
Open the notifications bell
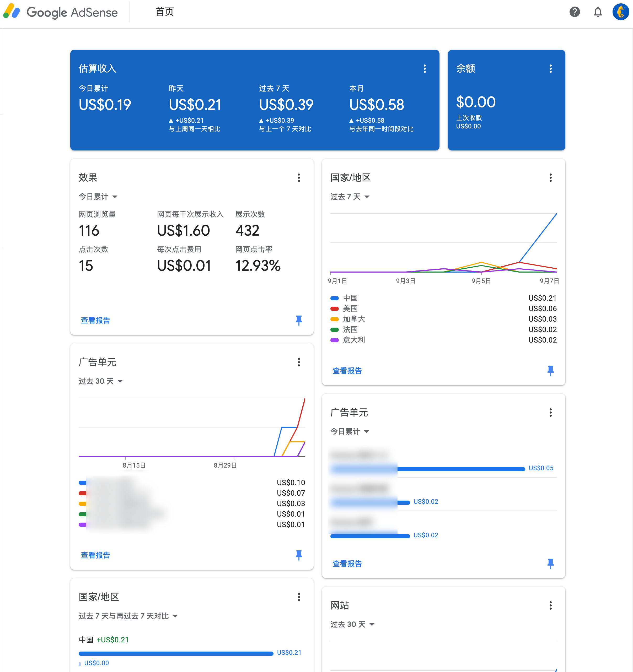[598, 12]
